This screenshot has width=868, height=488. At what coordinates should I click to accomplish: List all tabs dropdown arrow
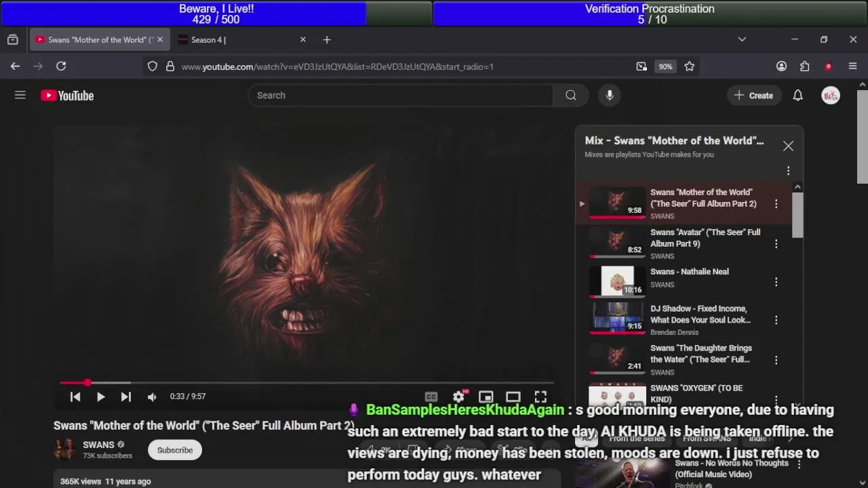742,39
